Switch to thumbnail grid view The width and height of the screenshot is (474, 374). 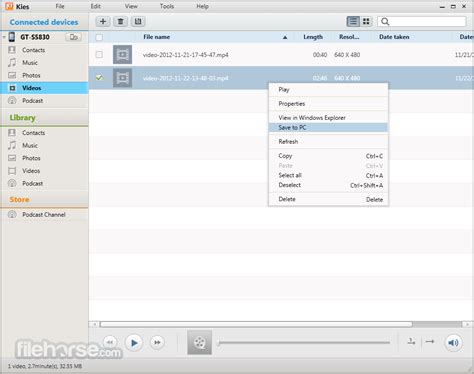[x=366, y=22]
